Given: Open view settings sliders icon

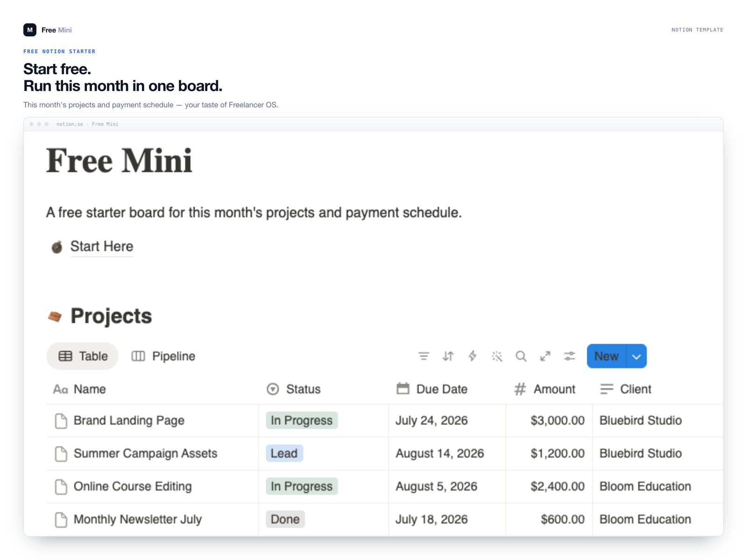Looking at the screenshot, I should point(570,356).
